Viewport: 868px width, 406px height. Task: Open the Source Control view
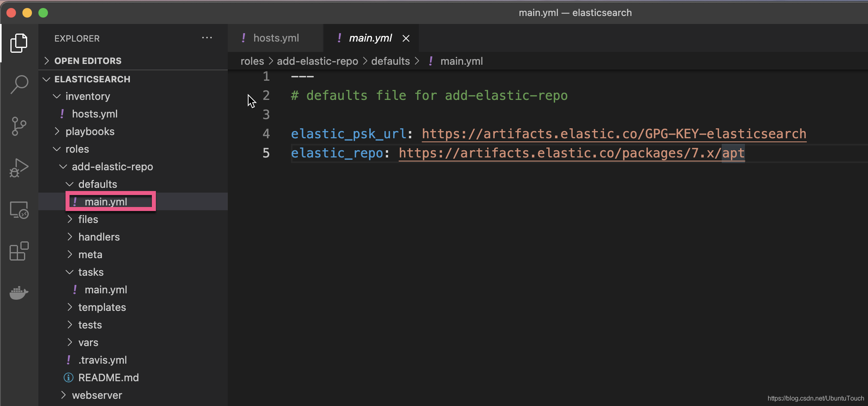tap(19, 126)
